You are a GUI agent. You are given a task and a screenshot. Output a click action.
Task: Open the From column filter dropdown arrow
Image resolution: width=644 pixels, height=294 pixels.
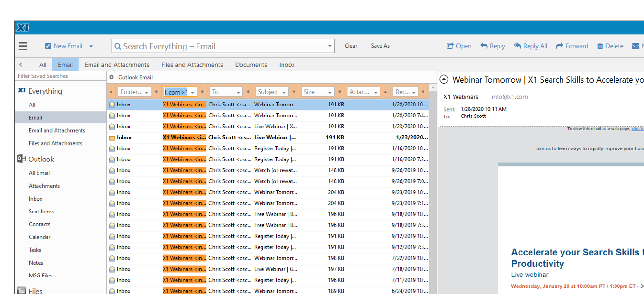click(x=192, y=92)
